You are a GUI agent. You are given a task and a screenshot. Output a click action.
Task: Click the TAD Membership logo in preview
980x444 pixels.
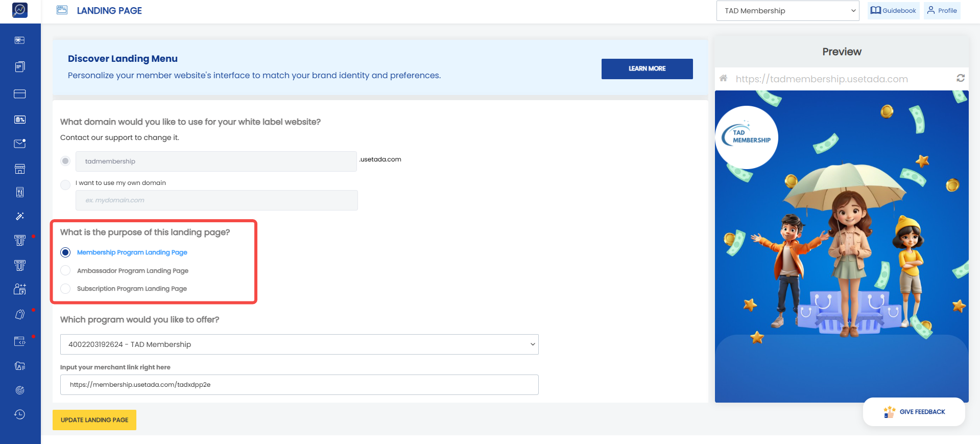pos(747,137)
